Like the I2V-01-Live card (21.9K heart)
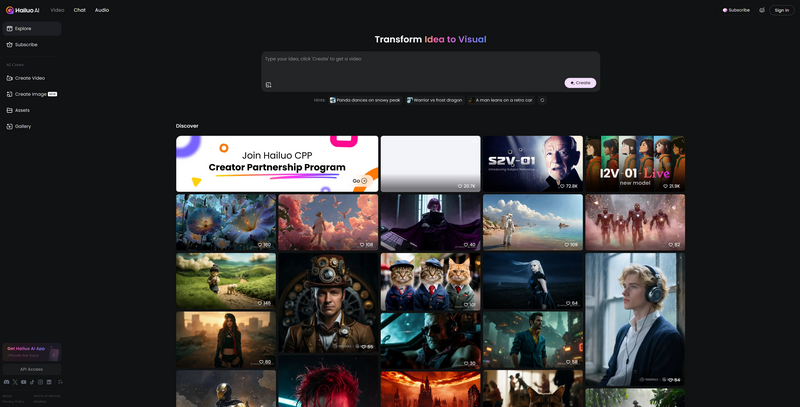 point(665,186)
